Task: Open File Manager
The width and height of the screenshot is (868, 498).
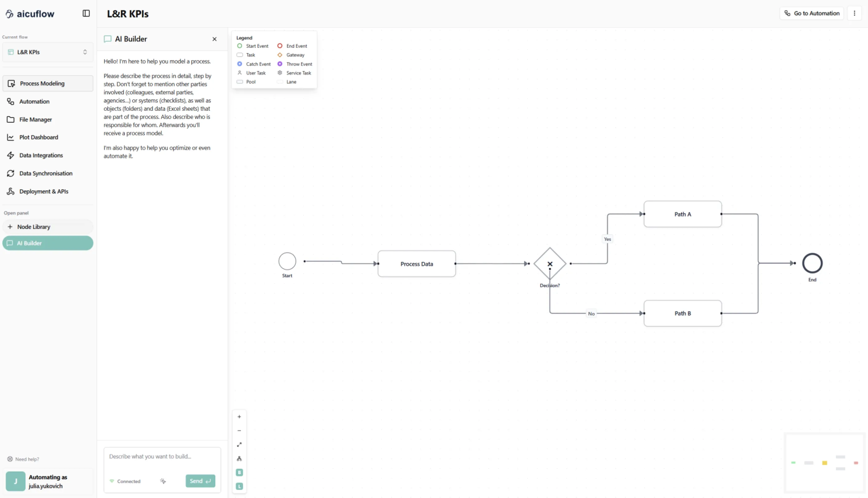Action: tap(48, 120)
